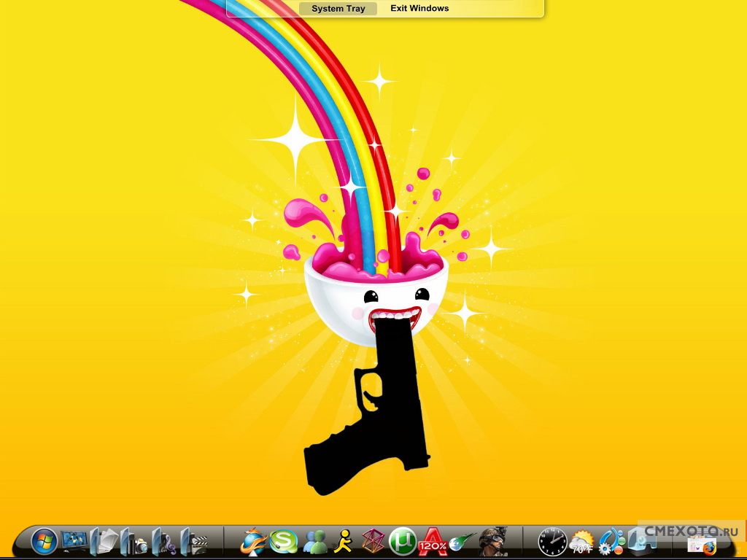The height and width of the screenshot is (560, 747).
Task: Open the Pictures folder with camera
Action: point(135,542)
